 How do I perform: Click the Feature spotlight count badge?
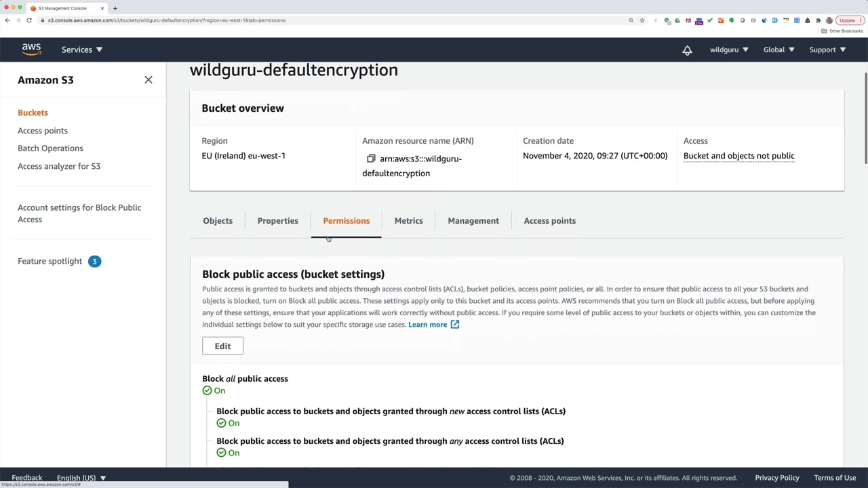(x=94, y=261)
